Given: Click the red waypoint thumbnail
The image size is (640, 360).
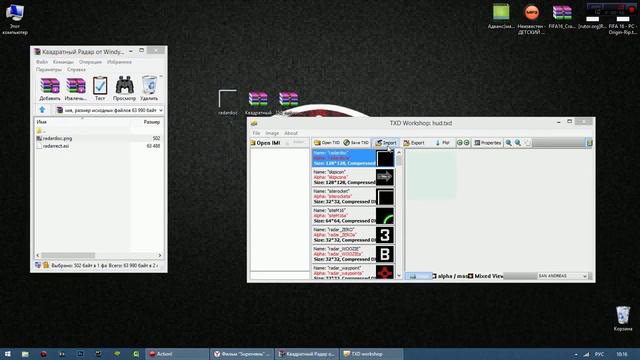Looking at the screenshot, I should point(384,272).
